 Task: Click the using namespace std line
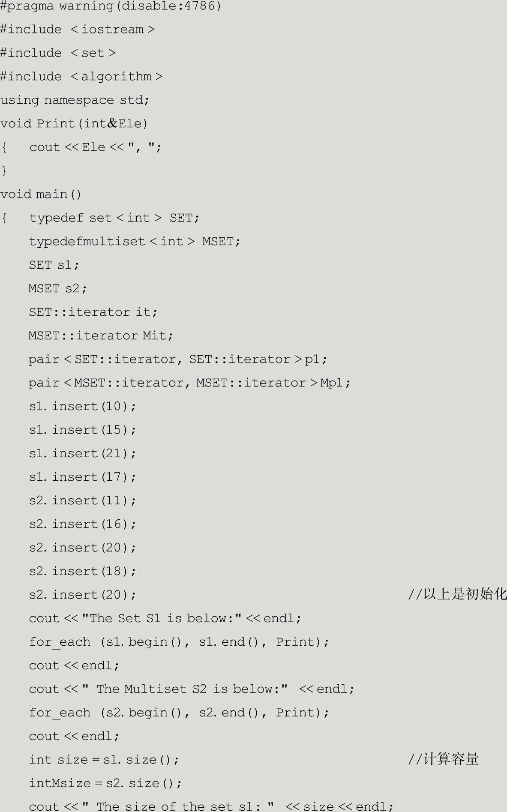75,100
